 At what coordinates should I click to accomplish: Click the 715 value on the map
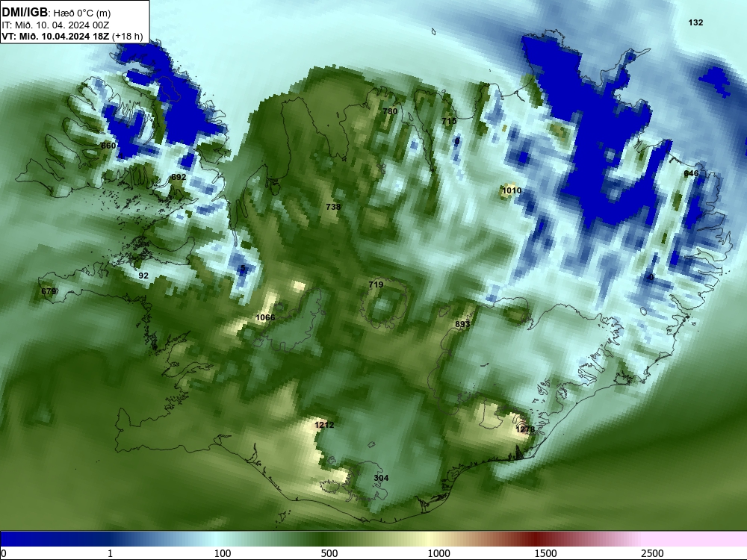click(x=449, y=122)
